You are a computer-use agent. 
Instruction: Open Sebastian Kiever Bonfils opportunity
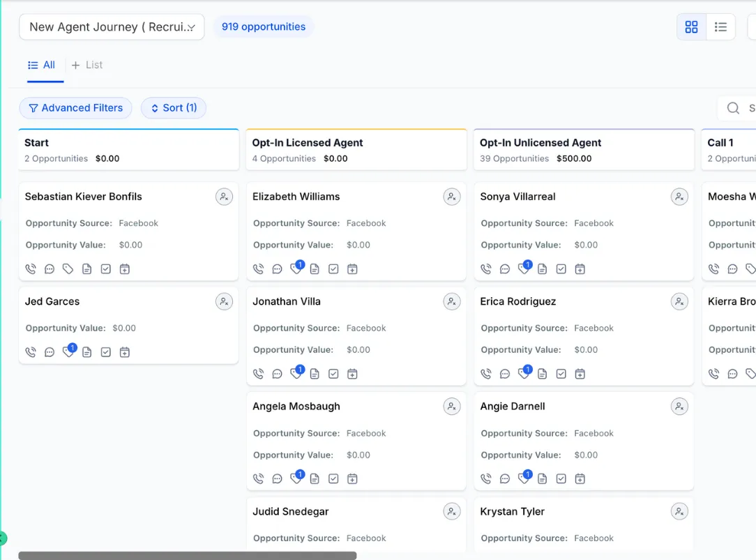coord(84,197)
